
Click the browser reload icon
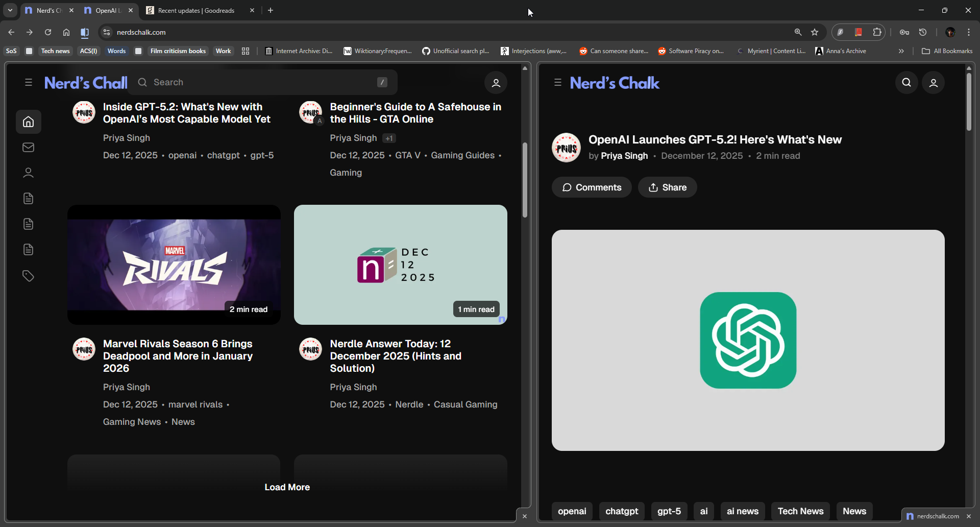coord(48,32)
